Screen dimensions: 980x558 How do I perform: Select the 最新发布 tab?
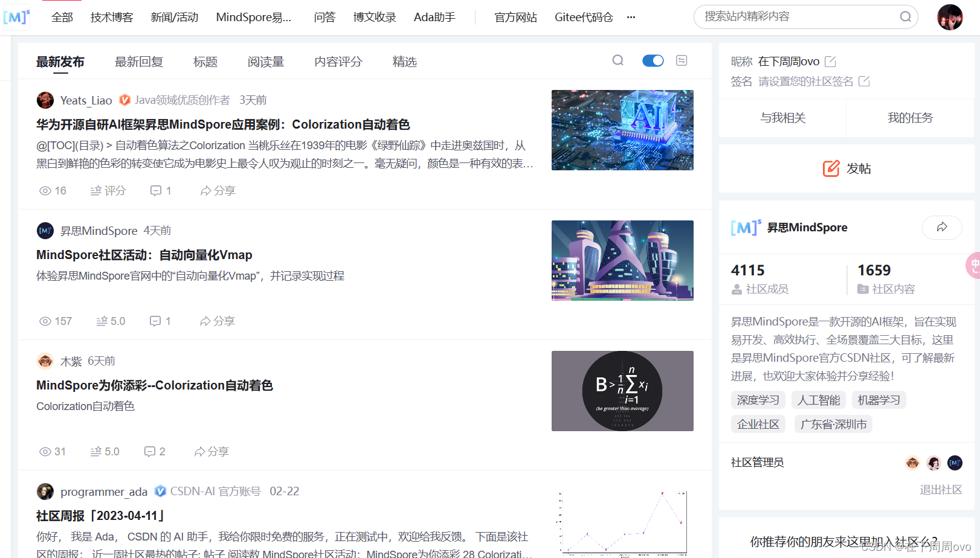[60, 62]
